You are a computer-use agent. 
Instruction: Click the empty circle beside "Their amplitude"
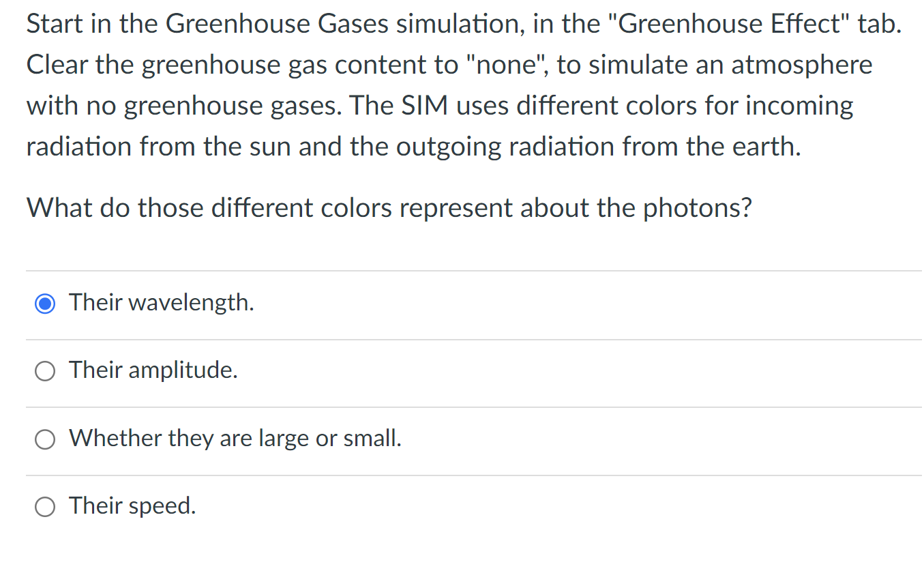tap(45, 371)
